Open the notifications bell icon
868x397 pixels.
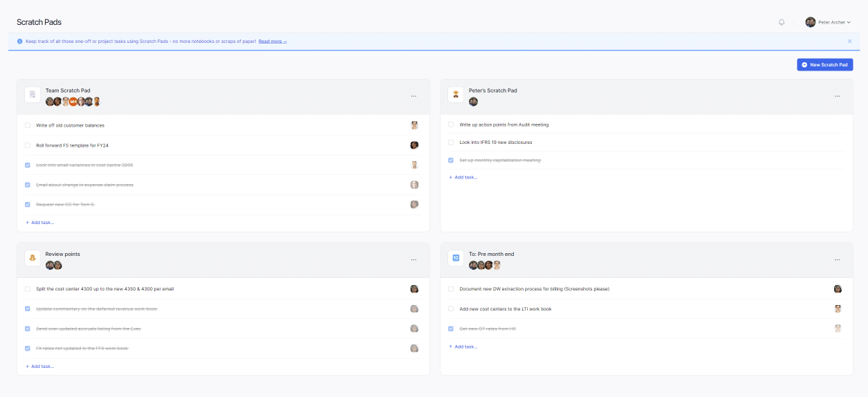(x=782, y=22)
